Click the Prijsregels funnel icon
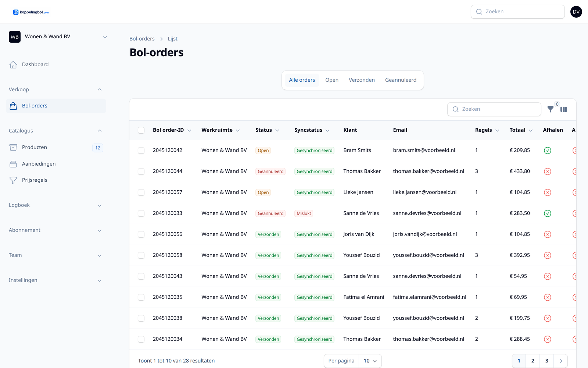588x368 pixels. coord(13,180)
